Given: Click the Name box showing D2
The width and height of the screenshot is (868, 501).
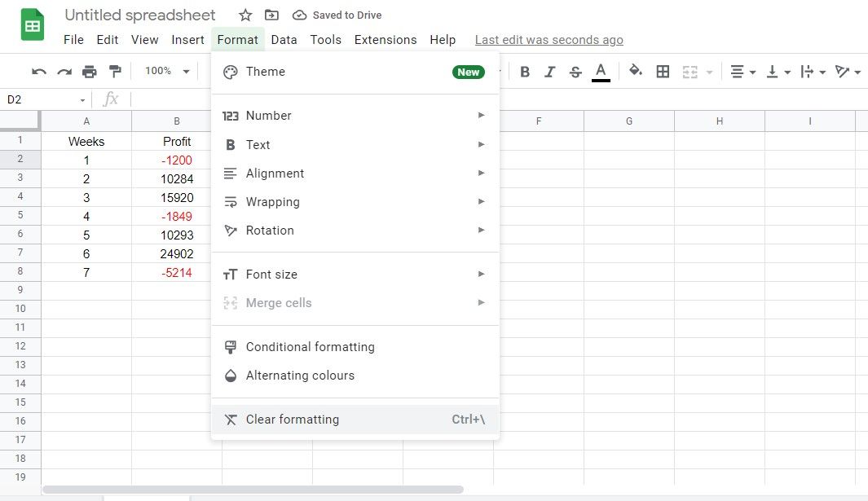Looking at the screenshot, I should click(x=45, y=99).
